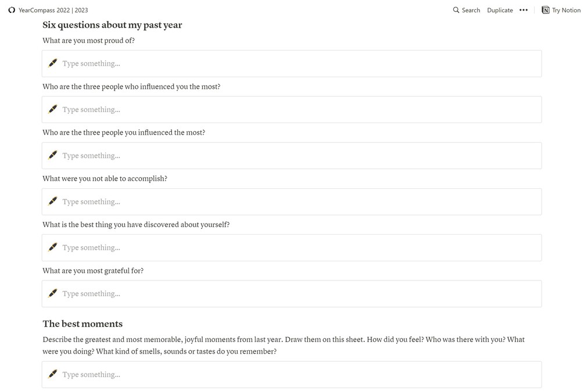Duplicate this page
Viewport: 584px width, 392px height.
click(x=500, y=10)
